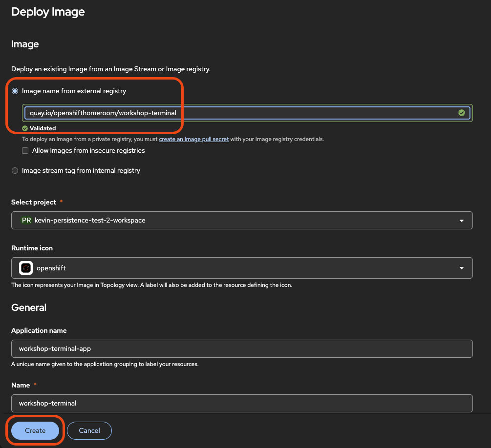Click the Runtime icon label

(x=32, y=248)
